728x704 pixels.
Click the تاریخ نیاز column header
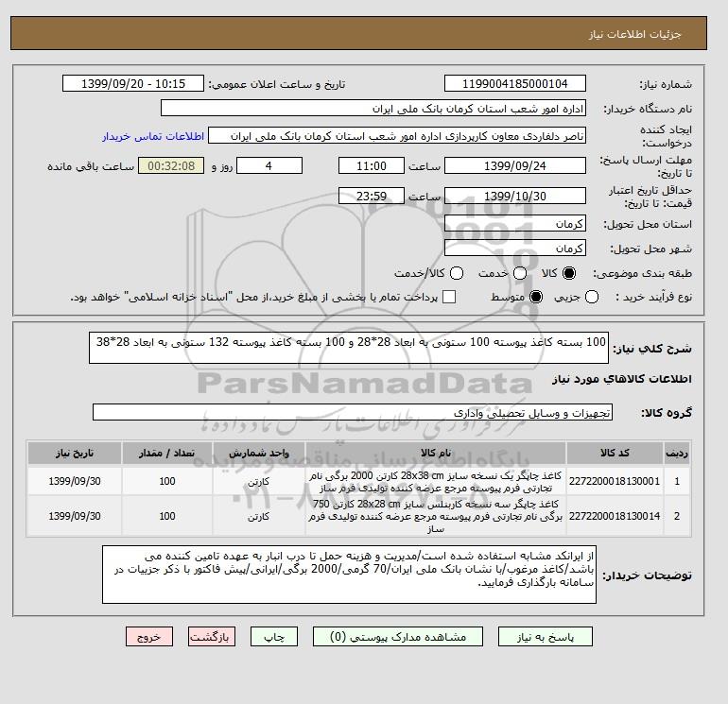click(75, 453)
